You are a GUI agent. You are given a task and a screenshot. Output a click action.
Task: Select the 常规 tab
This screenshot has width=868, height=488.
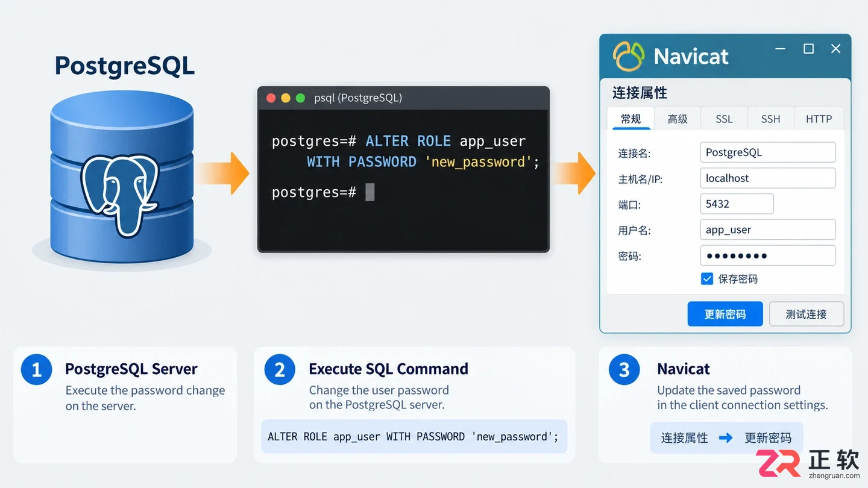tap(631, 119)
